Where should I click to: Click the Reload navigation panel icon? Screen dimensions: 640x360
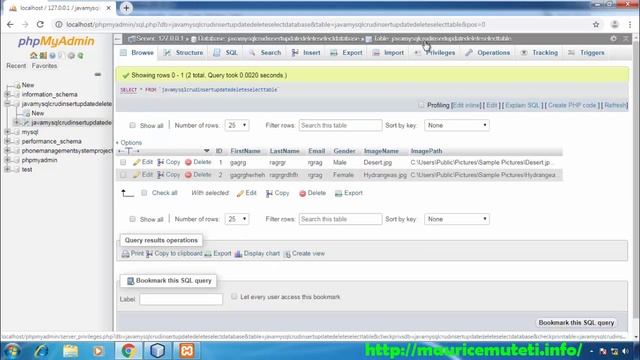pos(80,56)
